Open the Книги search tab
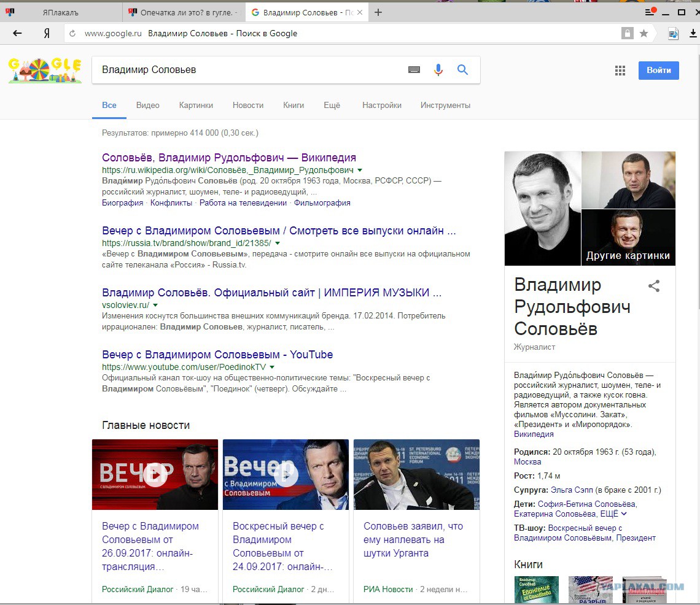The image size is (700, 605). point(294,106)
